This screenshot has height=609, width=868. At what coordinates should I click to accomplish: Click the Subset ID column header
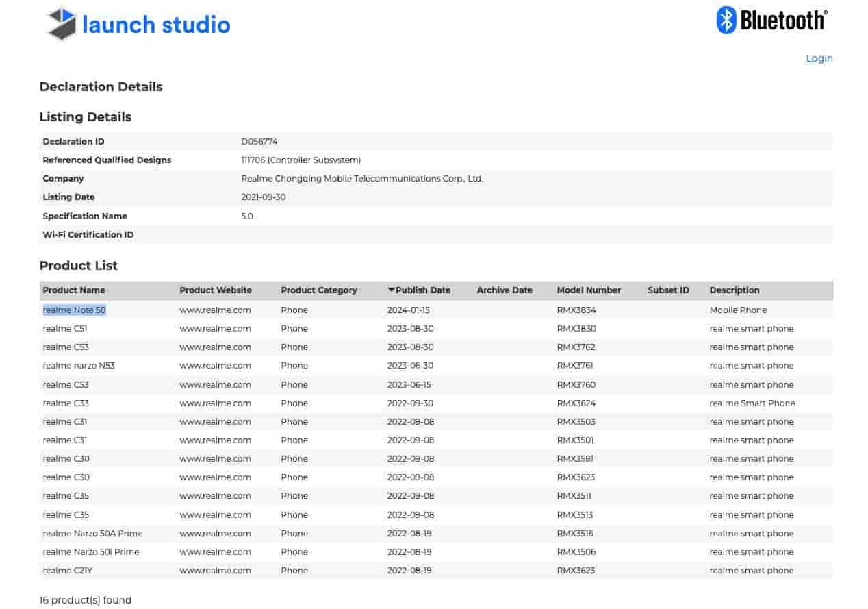click(x=668, y=290)
